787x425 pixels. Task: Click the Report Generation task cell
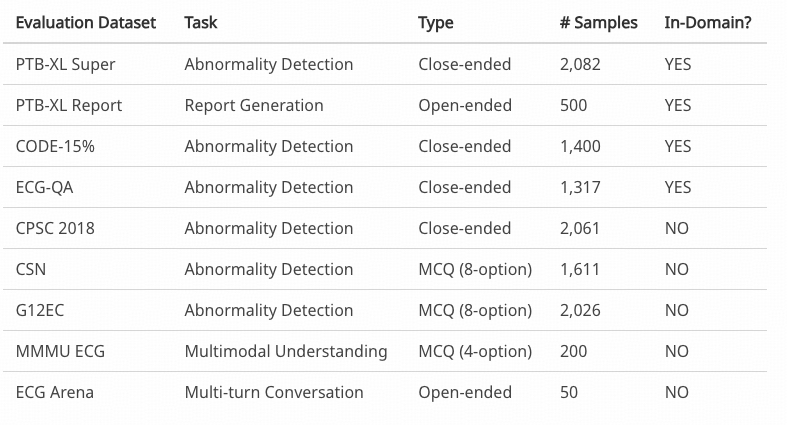click(x=254, y=105)
